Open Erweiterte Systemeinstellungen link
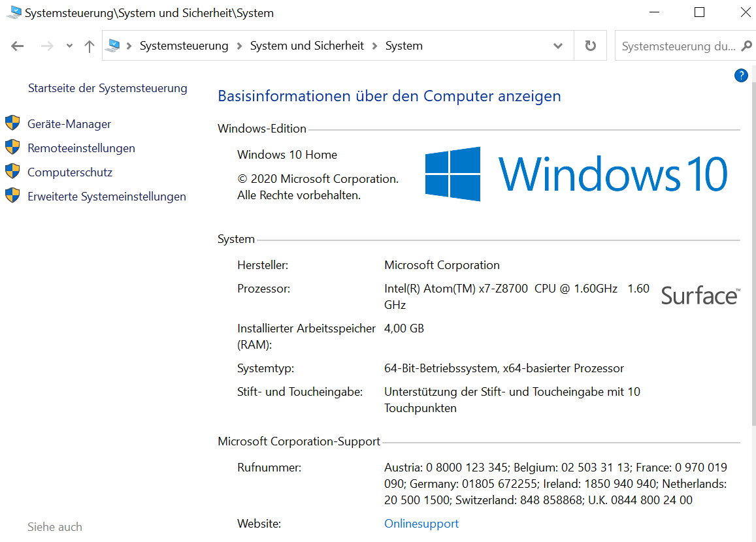Viewport: 756px width, 542px height. [107, 197]
